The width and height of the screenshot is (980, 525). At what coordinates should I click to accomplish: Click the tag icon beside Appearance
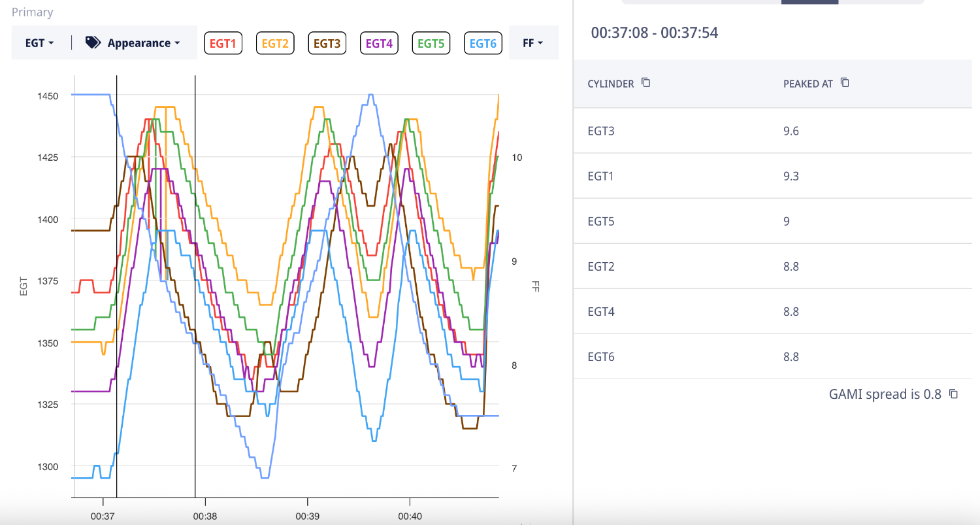click(93, 43)
